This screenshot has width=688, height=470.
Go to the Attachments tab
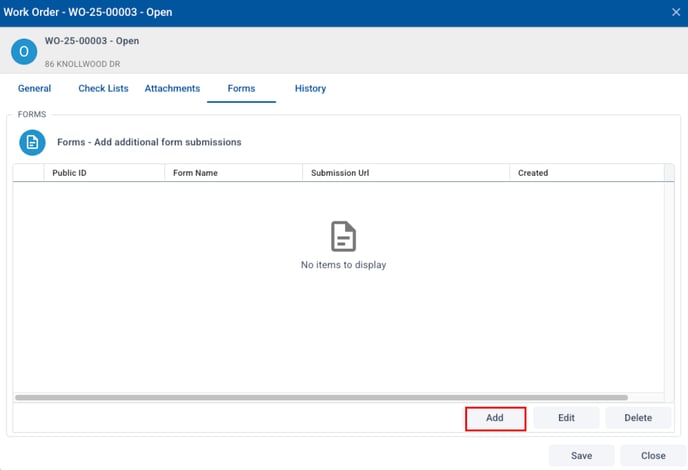click(x=172, y=89)
